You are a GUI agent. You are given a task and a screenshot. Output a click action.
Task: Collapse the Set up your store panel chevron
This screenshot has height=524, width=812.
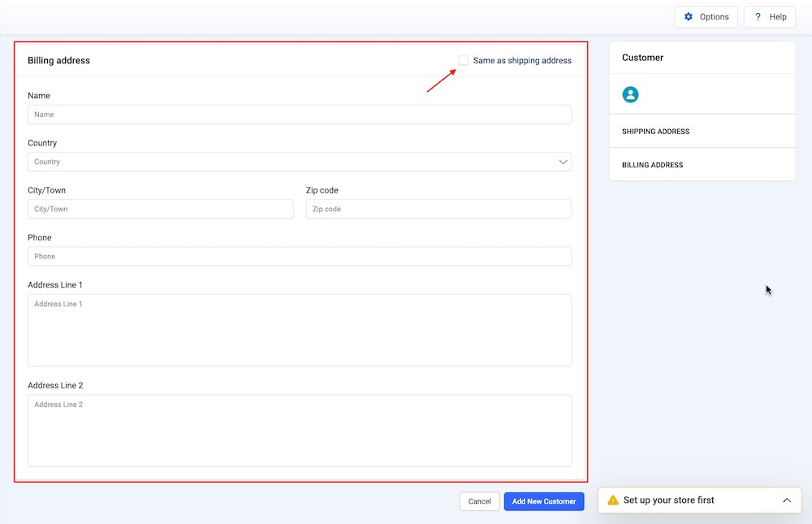pyautogui.click(x=786, y=500)
